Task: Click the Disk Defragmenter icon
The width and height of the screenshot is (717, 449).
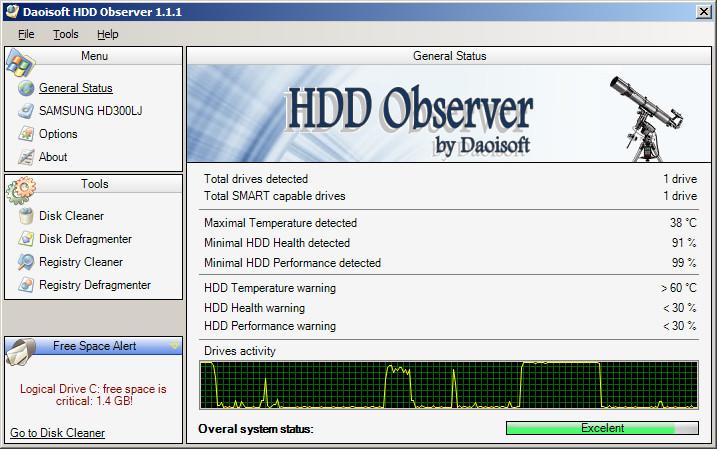Action: coord(26,239)
